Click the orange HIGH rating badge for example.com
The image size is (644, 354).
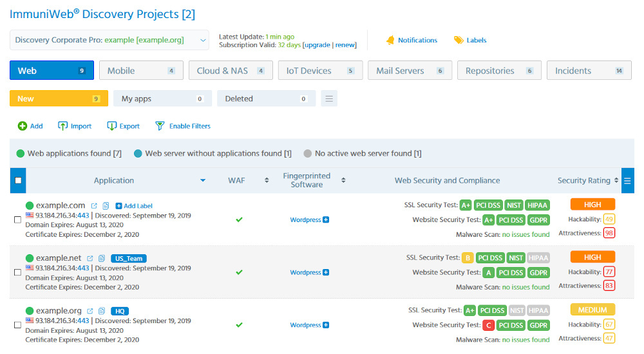point(592,204)
